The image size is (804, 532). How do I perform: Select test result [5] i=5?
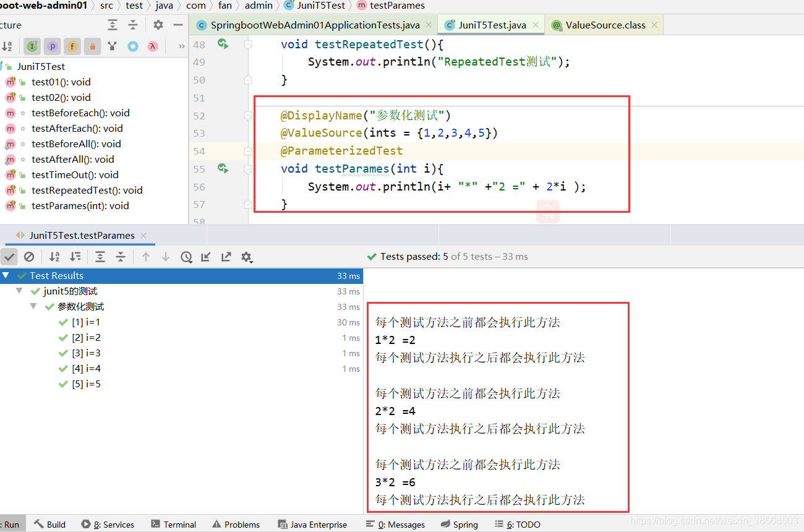tap(86, 384)
